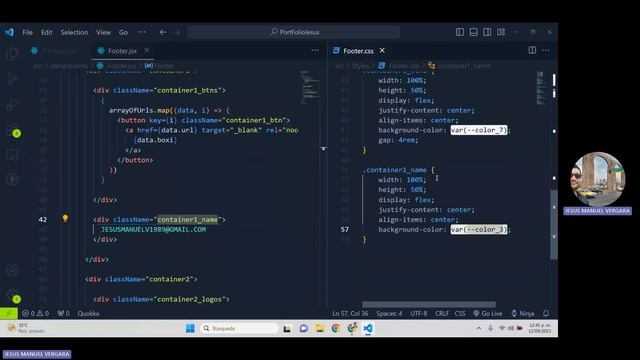The height and width of the screenshot is (360, 640).
Task: Change file encoding via UTF-8
Action: click(419, 313)
